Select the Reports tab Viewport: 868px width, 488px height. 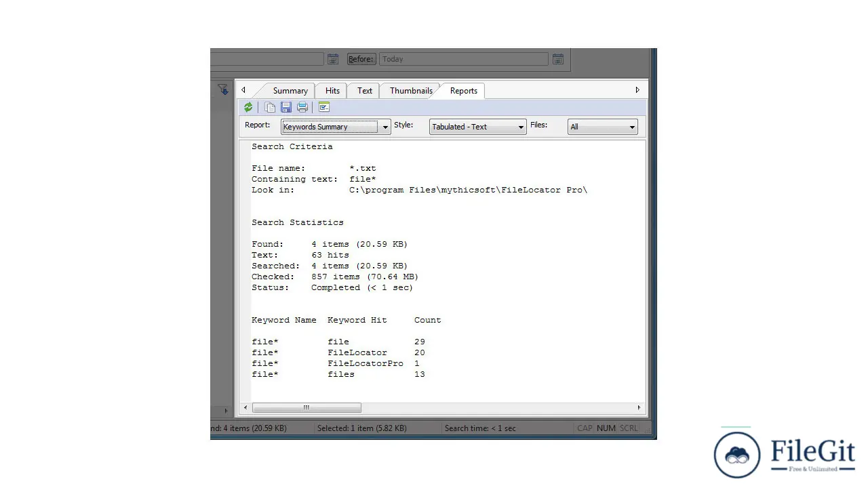(464, 91)
